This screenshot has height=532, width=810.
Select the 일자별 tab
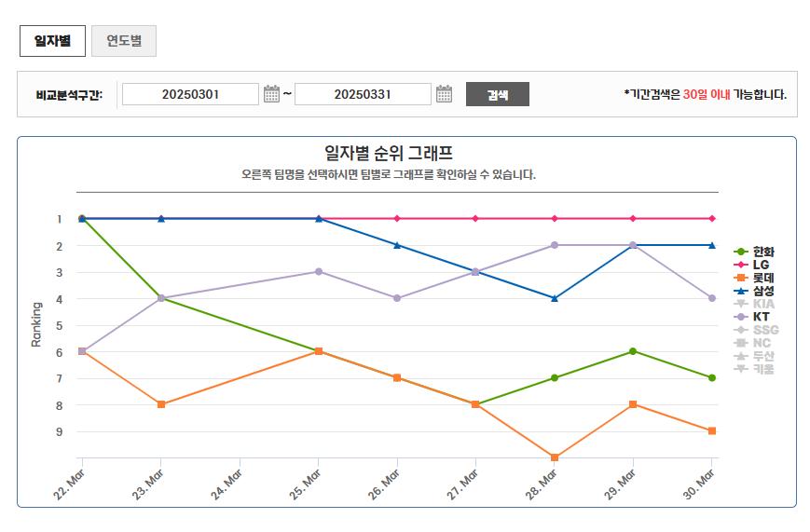(x=53, y=41)
